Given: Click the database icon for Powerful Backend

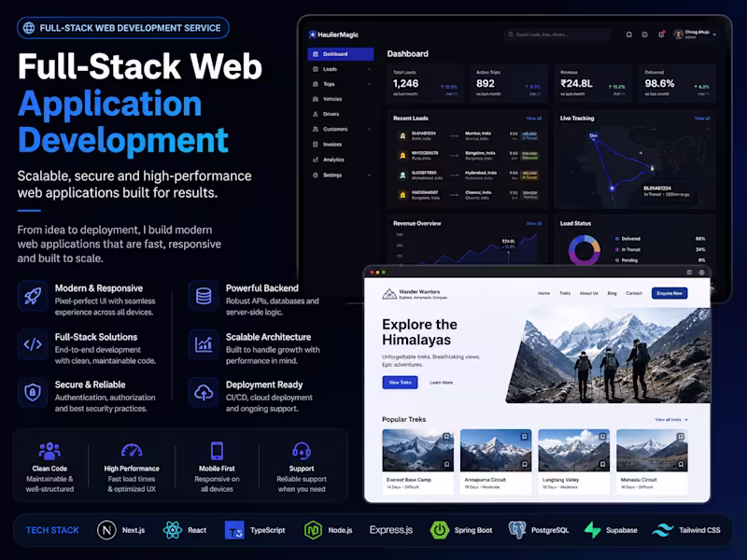Looking at the screenshot, I should click(204, 296).
